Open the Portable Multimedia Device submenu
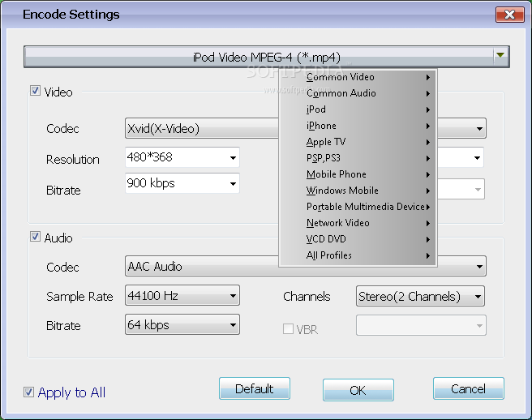Image resolution: width=532 pixels, height=420 pixels. click(x=358, y=207)
